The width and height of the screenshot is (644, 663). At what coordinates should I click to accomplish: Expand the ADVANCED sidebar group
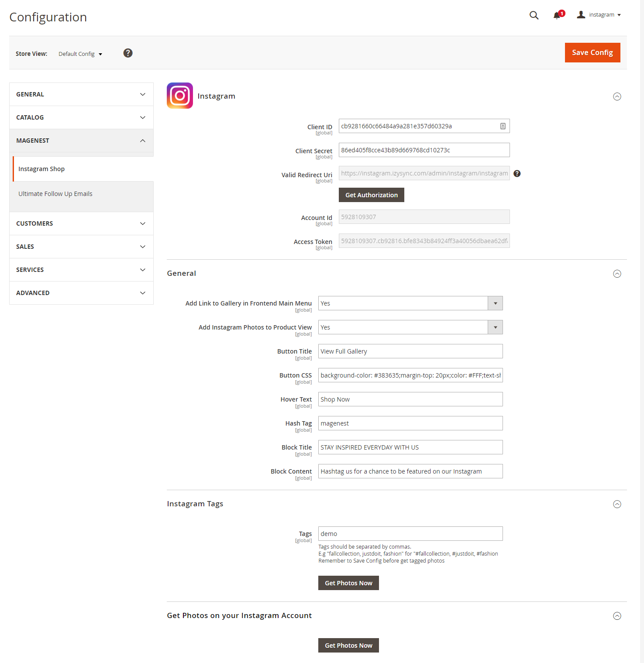81,293
